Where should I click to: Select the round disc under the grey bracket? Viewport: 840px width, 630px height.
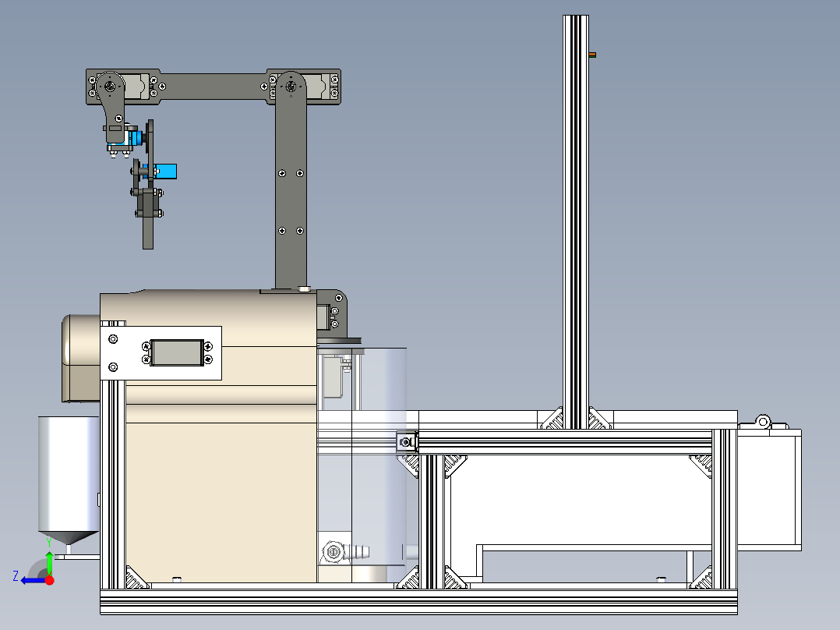click(x=339, y=341)
